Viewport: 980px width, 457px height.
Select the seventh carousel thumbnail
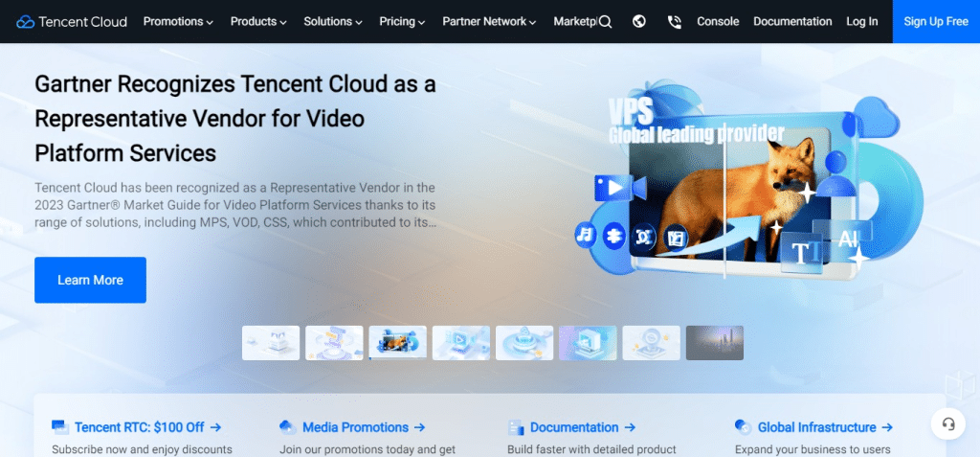point(651,343)
